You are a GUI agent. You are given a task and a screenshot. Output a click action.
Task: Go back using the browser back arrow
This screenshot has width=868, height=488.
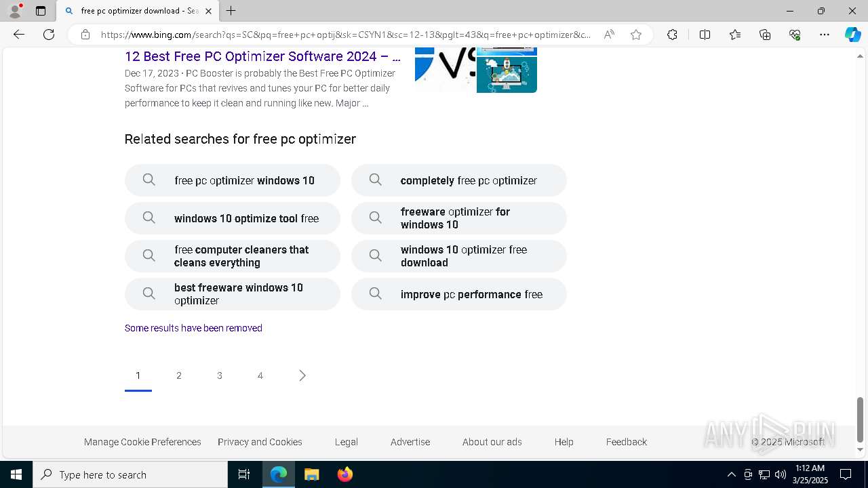19,35
